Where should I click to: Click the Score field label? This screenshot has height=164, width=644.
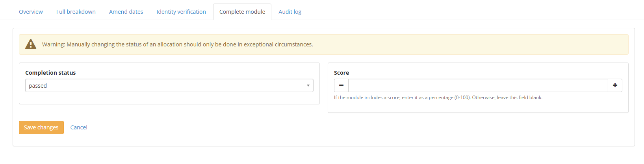(341, 73)
